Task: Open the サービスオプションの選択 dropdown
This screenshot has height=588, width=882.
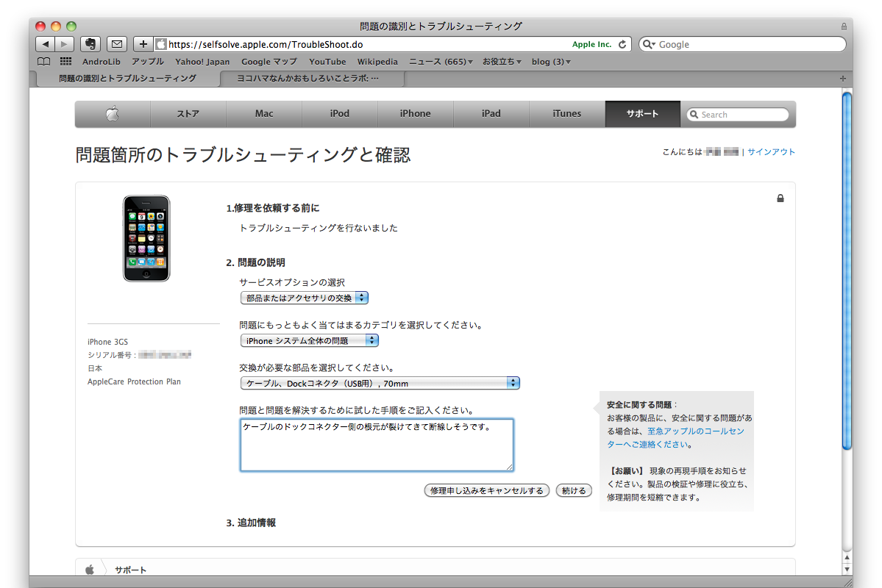Action: click(x=305, y=298)
